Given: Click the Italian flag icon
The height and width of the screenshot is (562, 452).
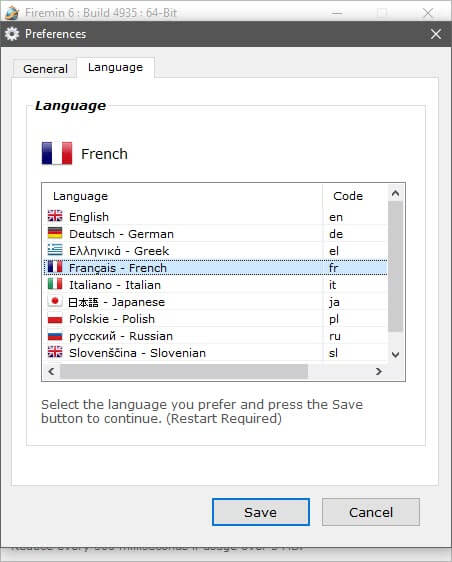Looking at the screenshot, I should coord(55,284).
